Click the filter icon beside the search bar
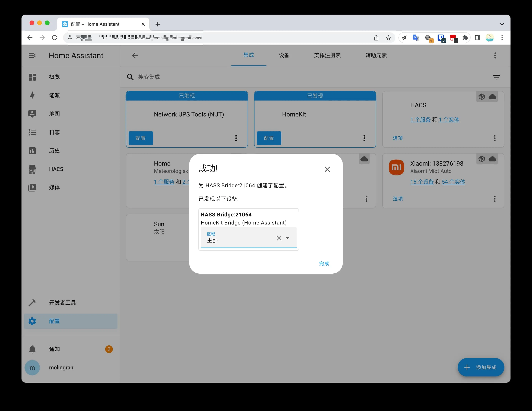The width and height of the screenshot is (532, 411). (x=496, y=77)
